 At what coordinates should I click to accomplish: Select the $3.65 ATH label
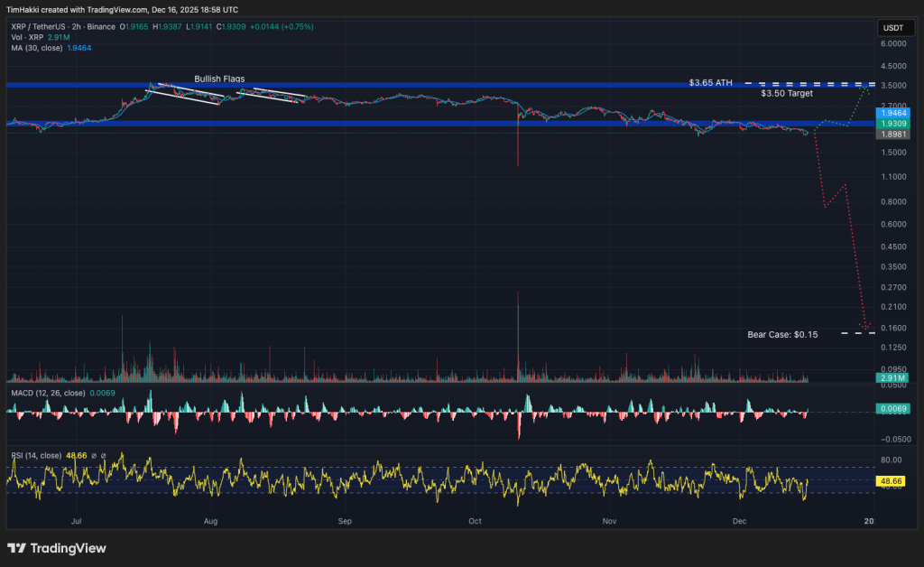710,82
